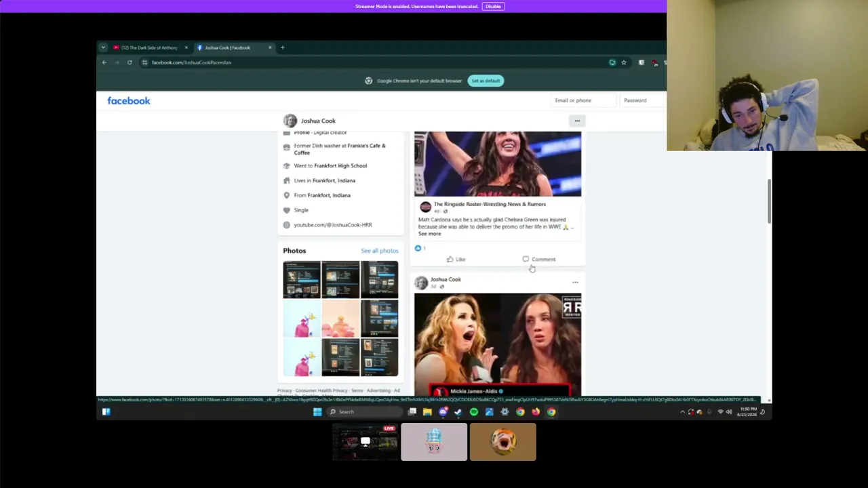Screen dimensions: 868x488
Task: Like the Matt Cardona post
Action: (456, 260)
